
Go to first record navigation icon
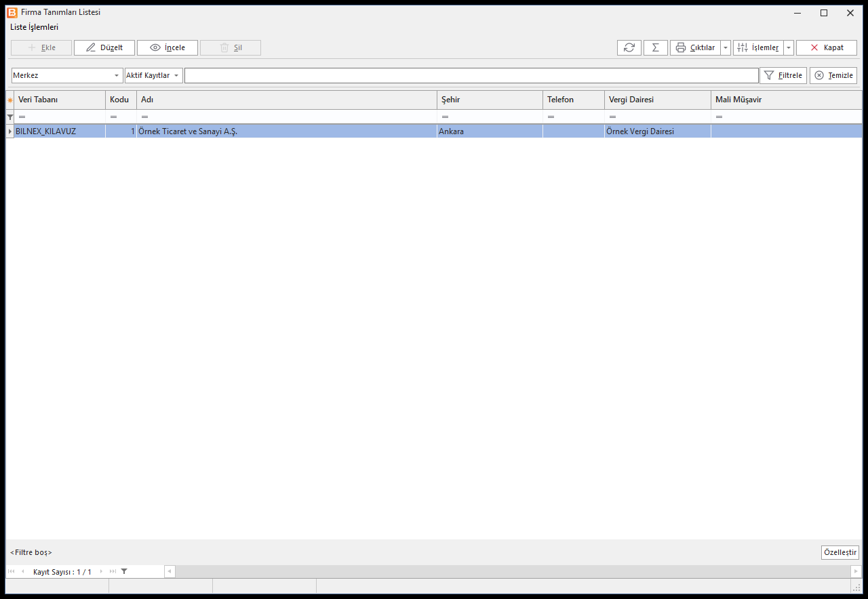tap(12, 572)
